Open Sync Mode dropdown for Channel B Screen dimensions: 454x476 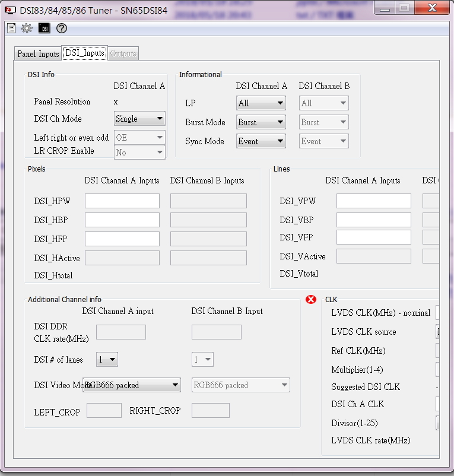pos(324,141)
